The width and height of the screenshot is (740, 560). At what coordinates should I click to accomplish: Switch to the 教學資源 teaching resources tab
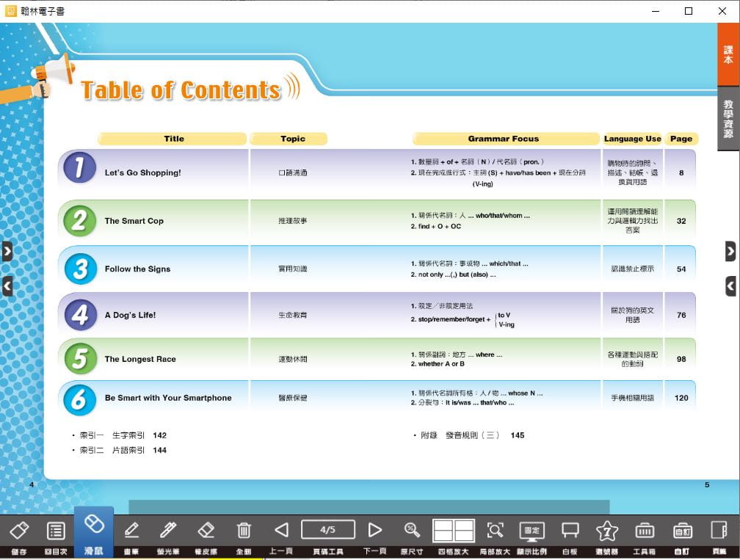pyautogui.click(x=728, y=119)
